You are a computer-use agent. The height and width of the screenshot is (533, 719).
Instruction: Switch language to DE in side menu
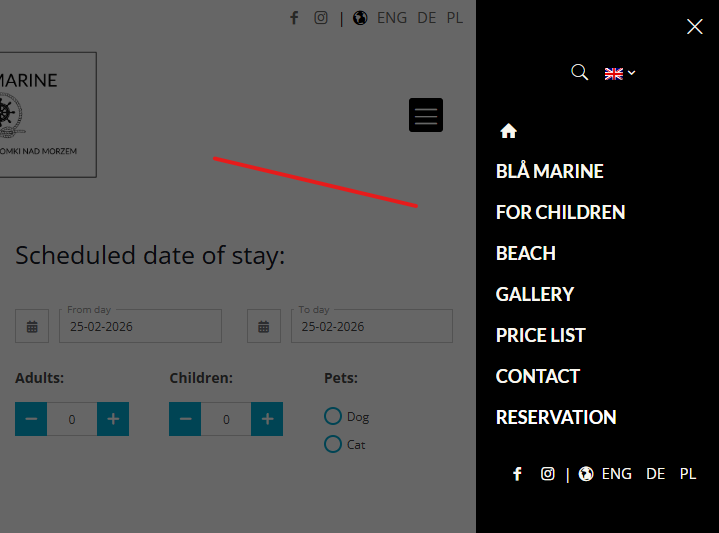[x=656, y=474]
